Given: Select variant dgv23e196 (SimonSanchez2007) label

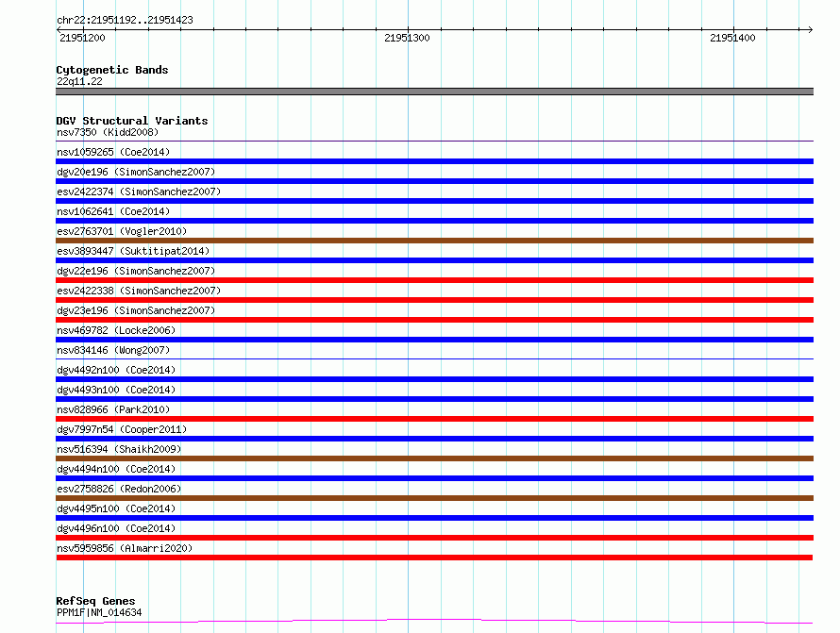Looking at the screenshot, I should click(136, 310).
